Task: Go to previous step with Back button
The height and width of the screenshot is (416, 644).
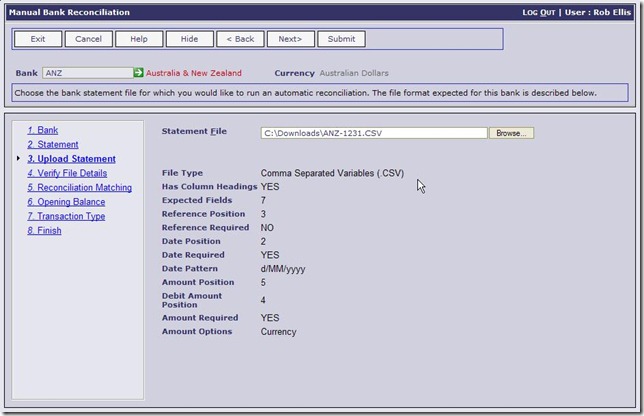Action: pos(240,39)
